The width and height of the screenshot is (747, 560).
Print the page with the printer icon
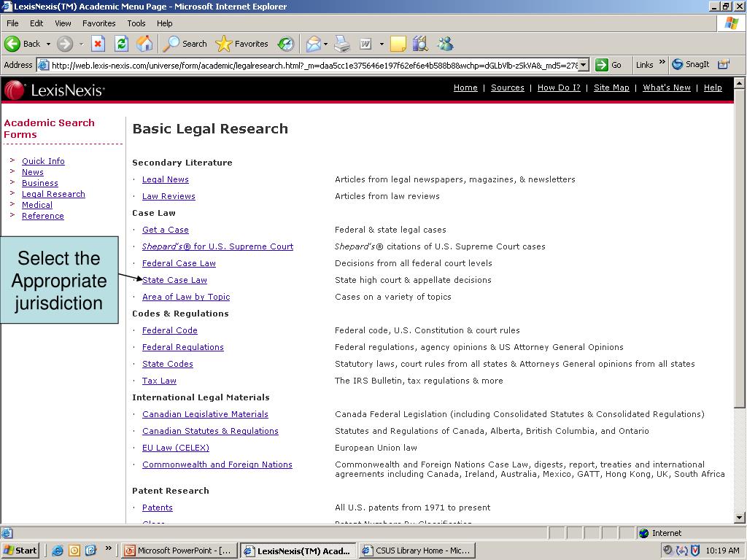342,44
